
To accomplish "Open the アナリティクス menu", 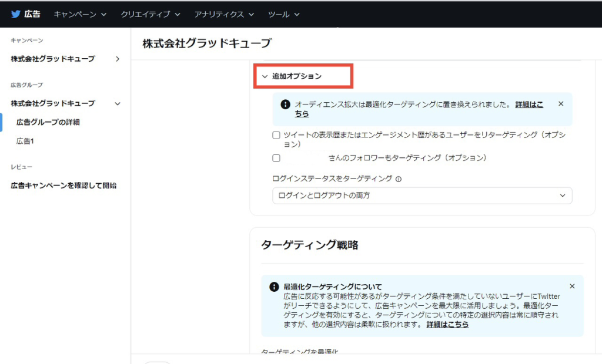I will point(224,14).
